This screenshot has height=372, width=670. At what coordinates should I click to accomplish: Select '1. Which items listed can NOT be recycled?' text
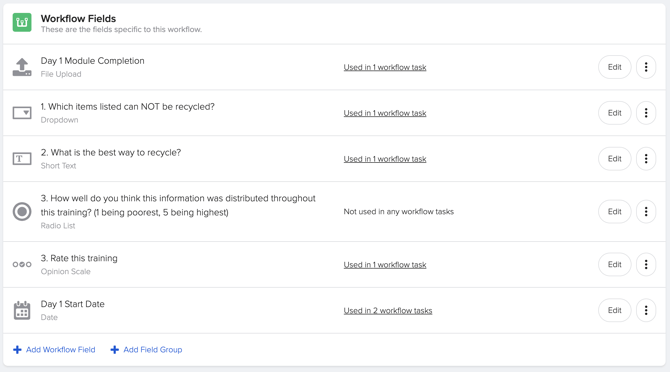tap(128, 107)
